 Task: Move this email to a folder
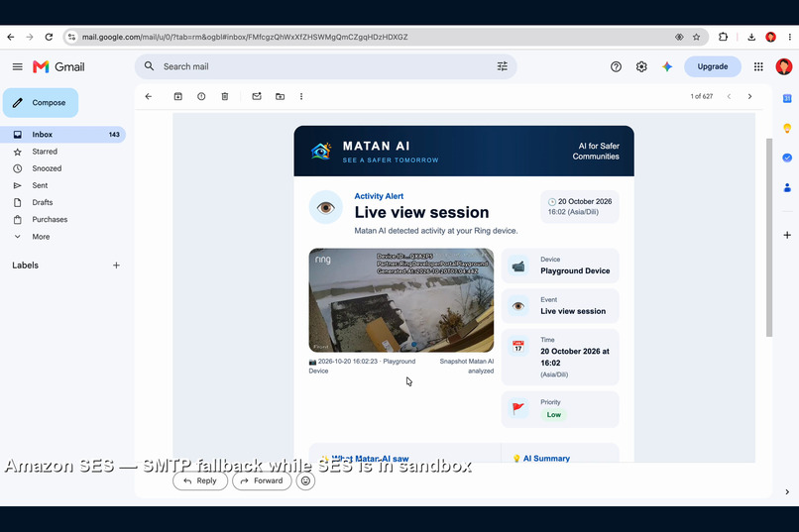pyautogui.click(x=281, y=96)
